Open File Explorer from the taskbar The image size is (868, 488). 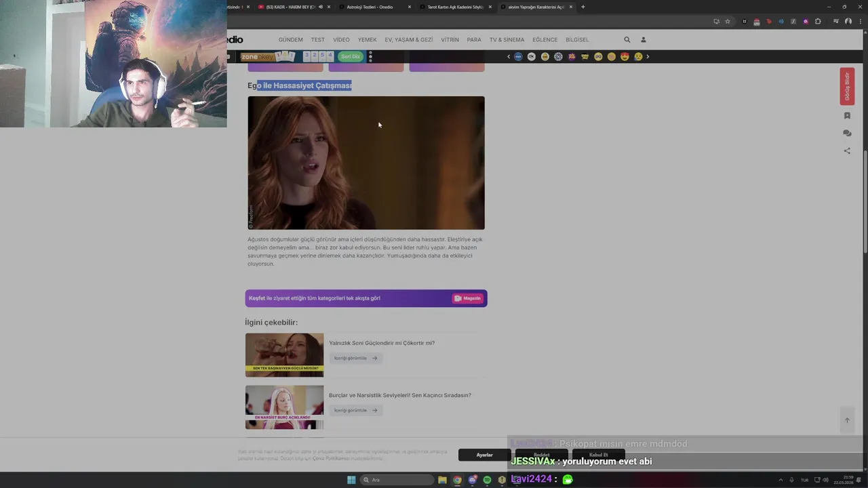pyautogui.click(x=442, y=480)
